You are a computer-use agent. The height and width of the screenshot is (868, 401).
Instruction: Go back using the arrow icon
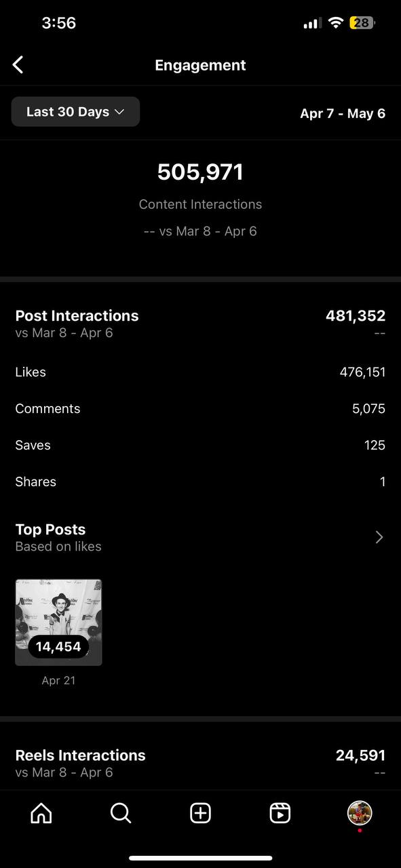(18, 65)
